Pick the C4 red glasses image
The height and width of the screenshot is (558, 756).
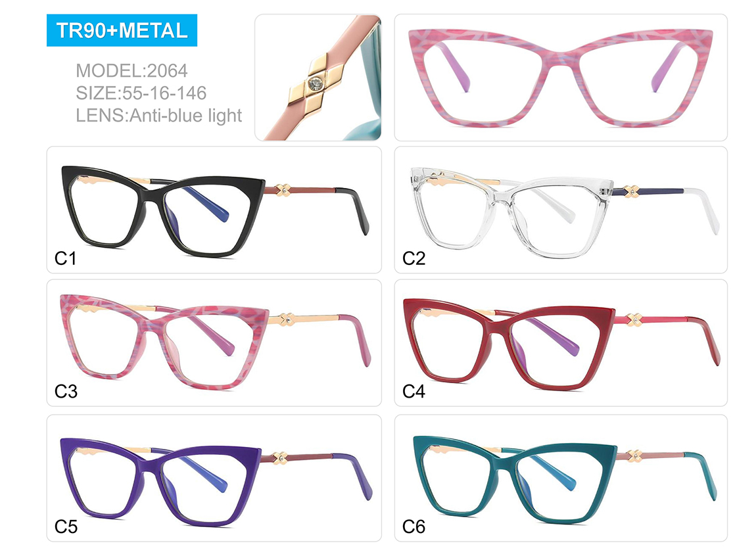(x=561, y=343)
